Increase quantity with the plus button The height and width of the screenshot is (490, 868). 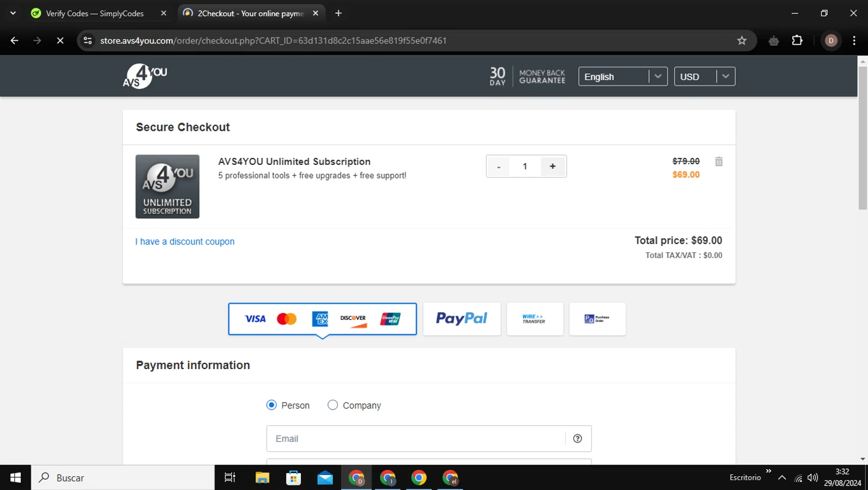coord(553,167)
